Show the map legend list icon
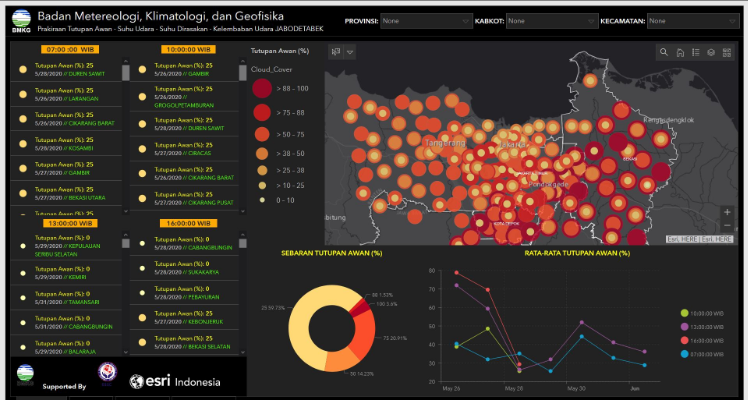 (696, 52)
